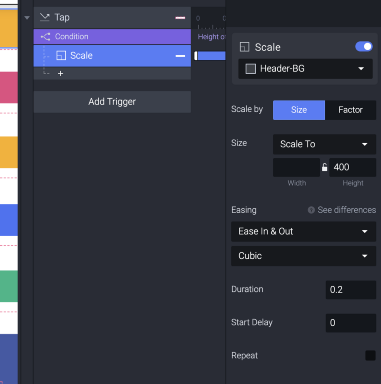Collapse the Tap trigger with arrow
The image size is (381, 384).
(27, 18)
